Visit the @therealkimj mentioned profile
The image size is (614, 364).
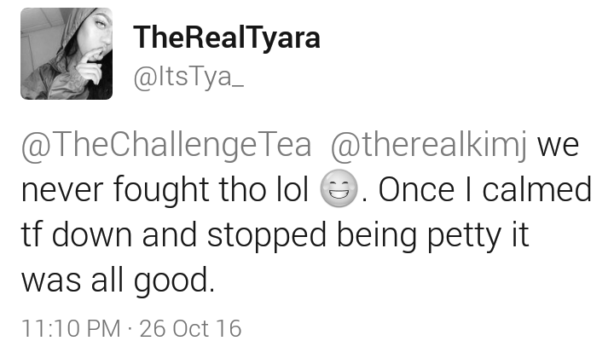428,145
